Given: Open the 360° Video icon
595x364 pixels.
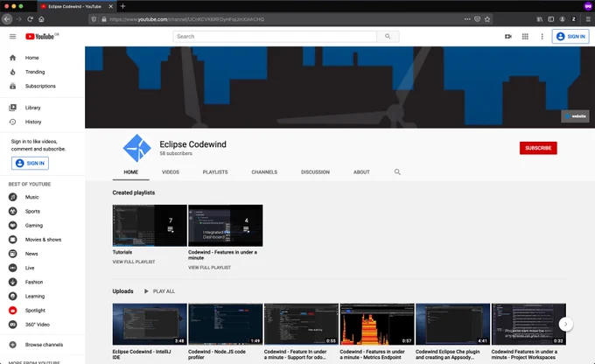Looking at the screenshot, I should [13, 325].
